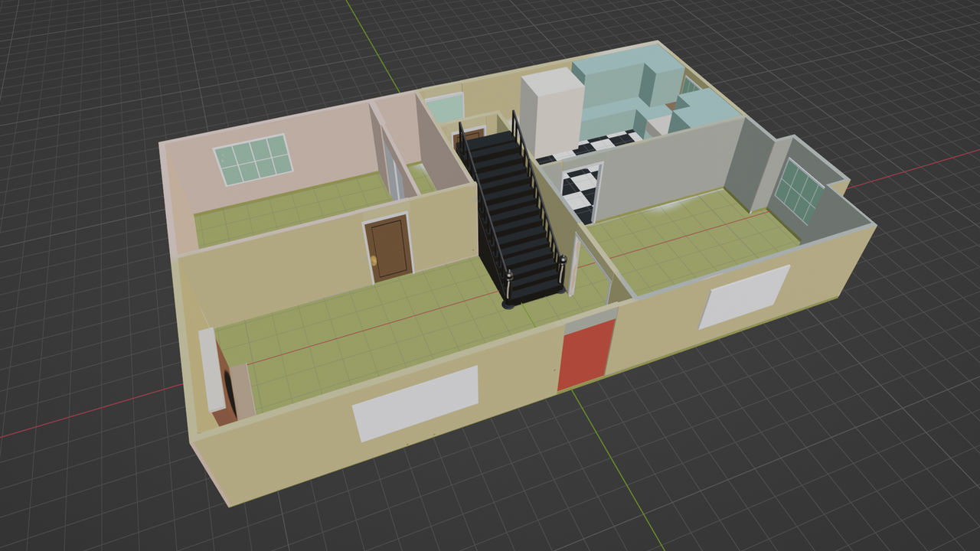Select the paned window on the pink wall
The width and height of the screenshot is (980, 551).
tap(253, 159)
